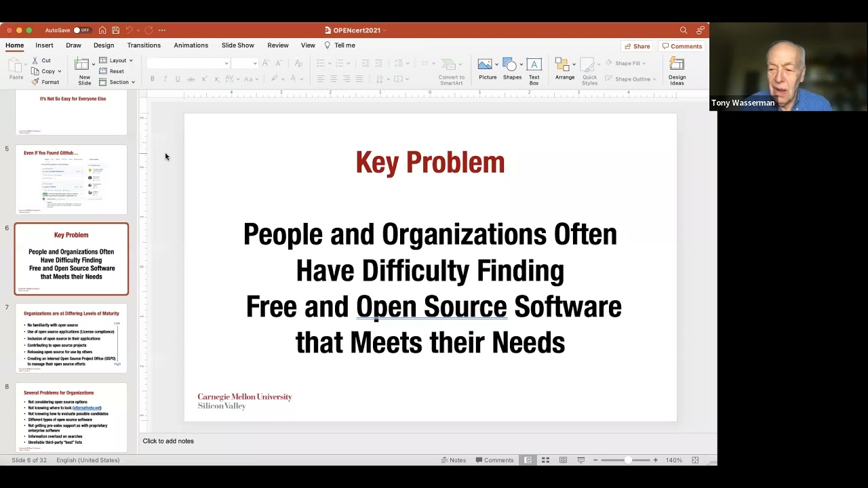The width and height of the screenshot is (868, 488).
Task: Toggle the AutoSave switch
Action: click(x=82, y=30)
